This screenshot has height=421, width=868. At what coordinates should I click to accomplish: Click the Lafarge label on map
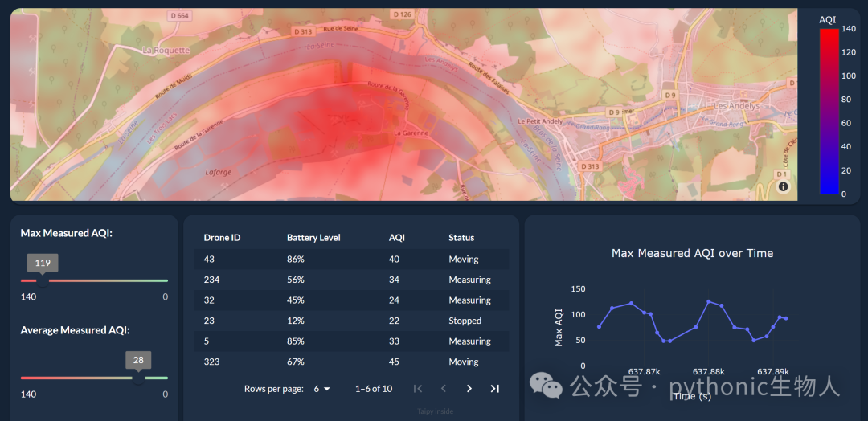click(218, 172)
